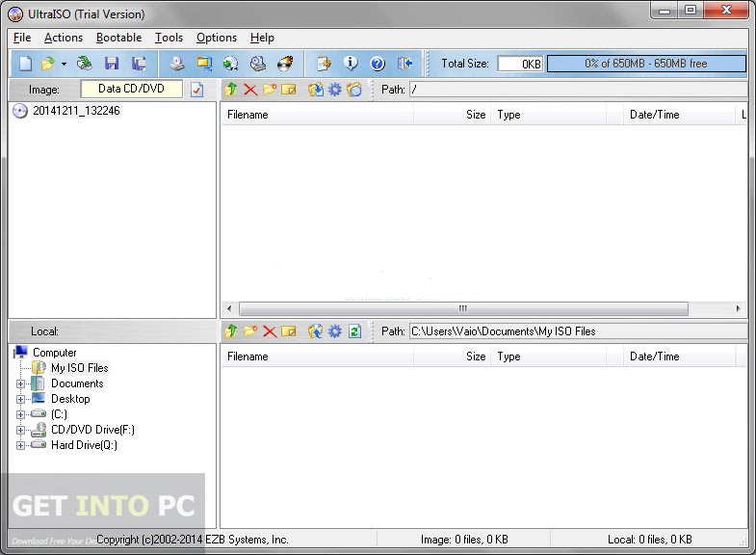This screenshot has height=555, width=756.
Task: Expand the Hard Drive(Q:) node
Action: pyautogui.click(x=20, y=445)
